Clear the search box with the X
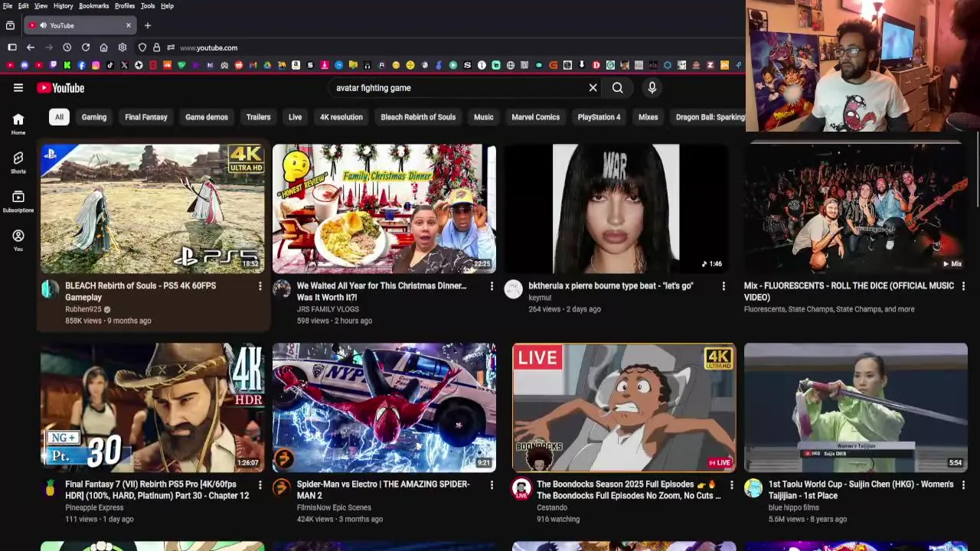This screenshot has width=980, height=551. tap(593, 87)
